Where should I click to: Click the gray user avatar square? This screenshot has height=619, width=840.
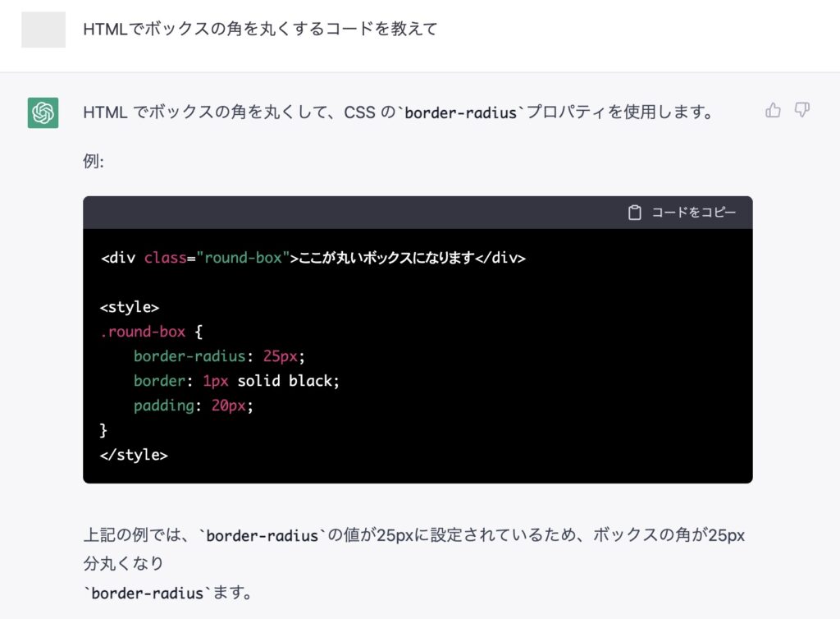(x=43, y=30)
